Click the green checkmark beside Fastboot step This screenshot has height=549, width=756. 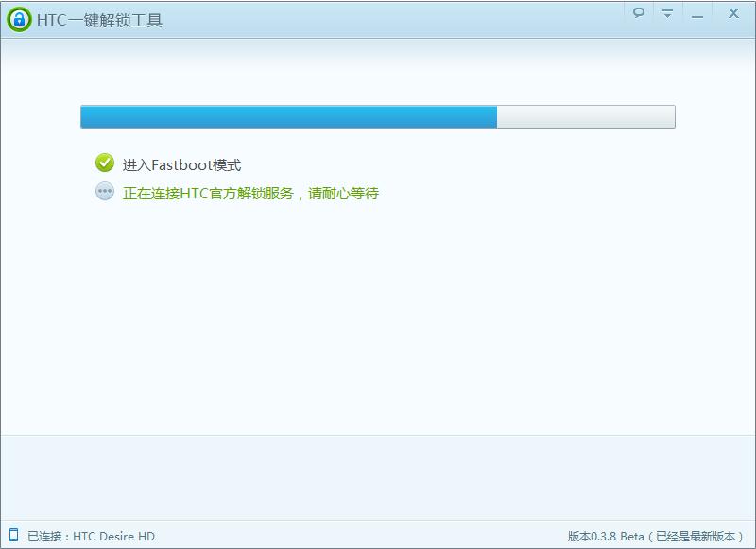[105, 163]
